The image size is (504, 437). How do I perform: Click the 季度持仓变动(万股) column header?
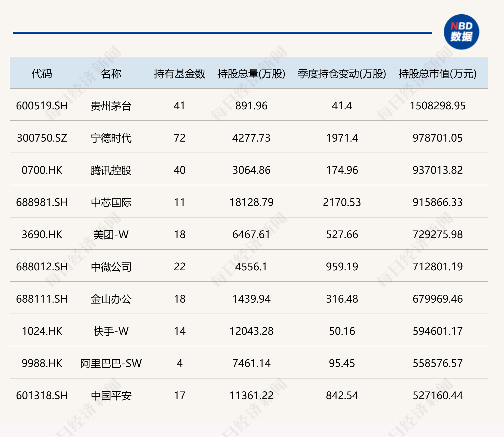tap(342, 74)
